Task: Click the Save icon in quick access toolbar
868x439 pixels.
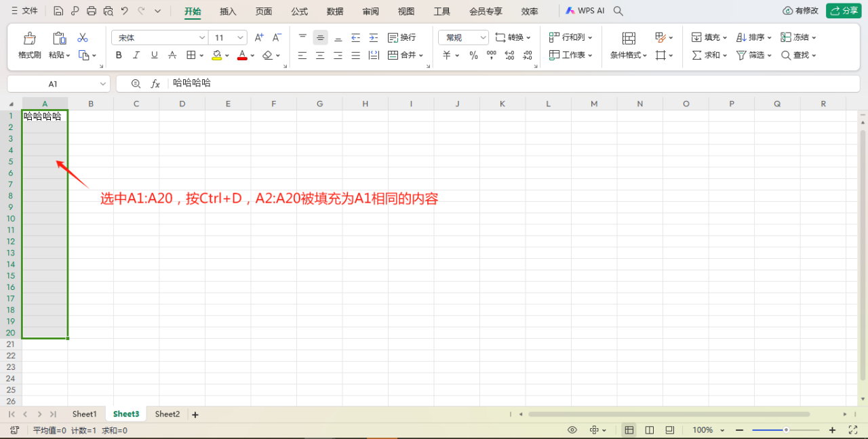Action: point(58,11)
